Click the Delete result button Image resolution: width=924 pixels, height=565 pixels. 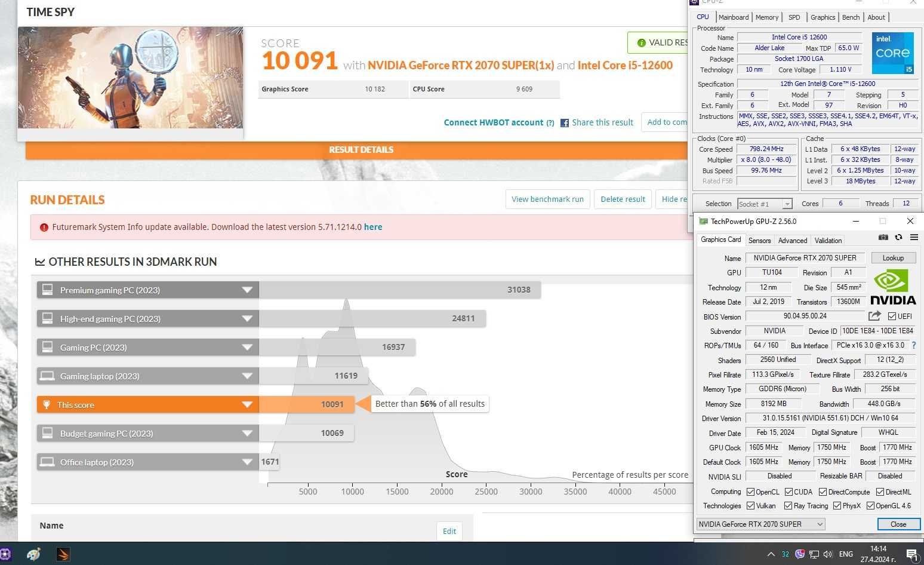coord(623,199)
